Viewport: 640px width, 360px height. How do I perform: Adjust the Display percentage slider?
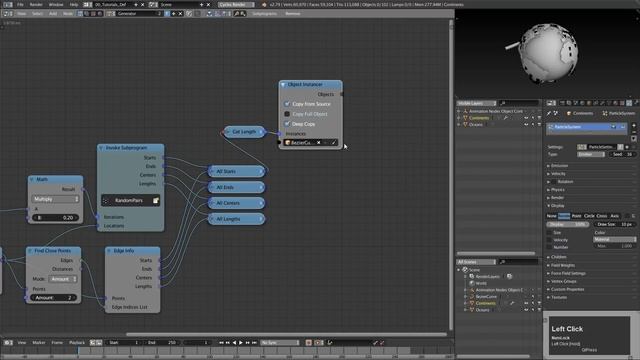point(568,224)
